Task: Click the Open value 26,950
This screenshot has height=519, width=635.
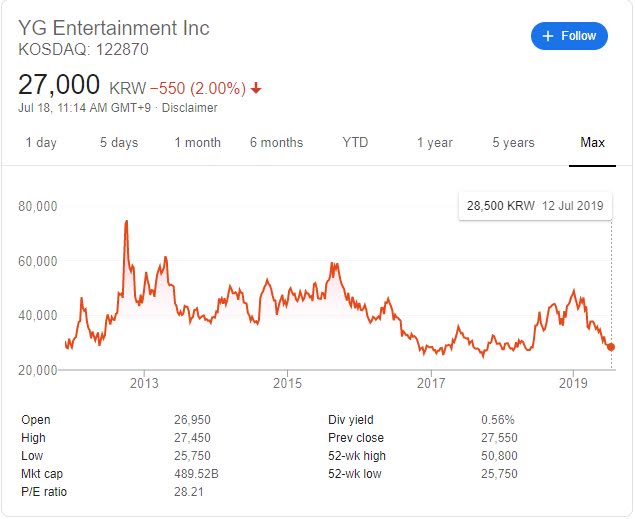Action: tap(192, 419)
